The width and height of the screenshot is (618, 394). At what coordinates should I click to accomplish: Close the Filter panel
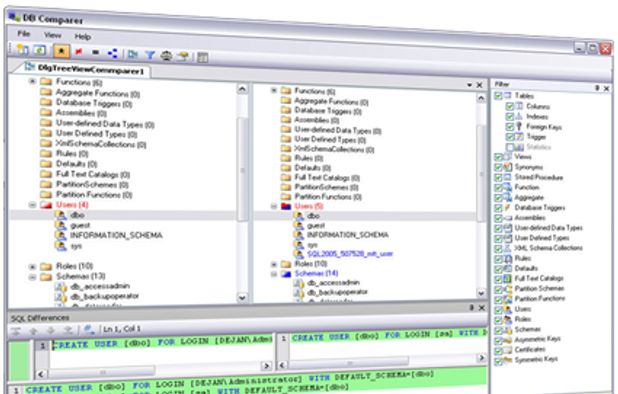pyautogui.click(x=607, y=89)
